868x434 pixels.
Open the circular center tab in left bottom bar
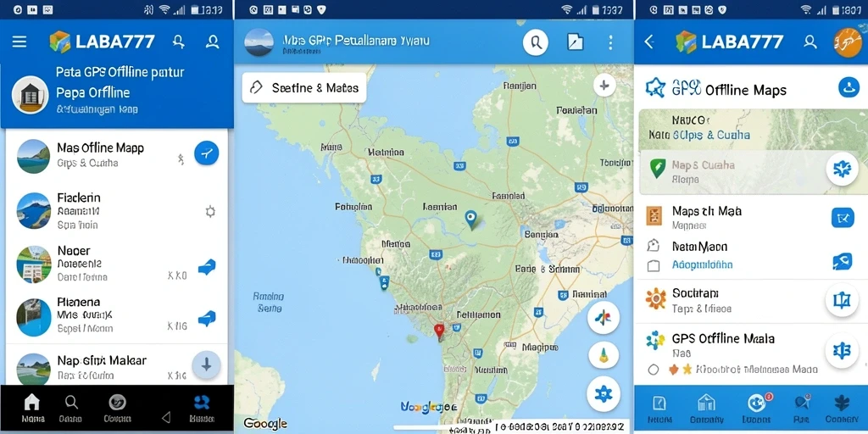coord(117,409)
